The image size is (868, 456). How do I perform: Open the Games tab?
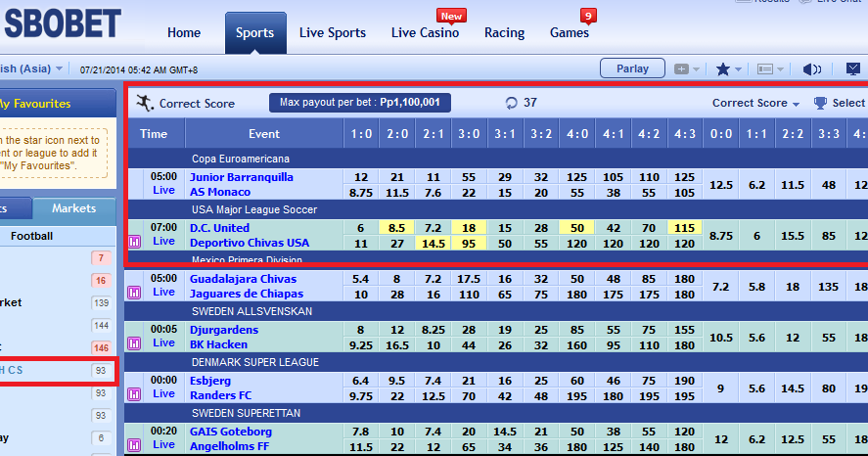coord(570,32)
